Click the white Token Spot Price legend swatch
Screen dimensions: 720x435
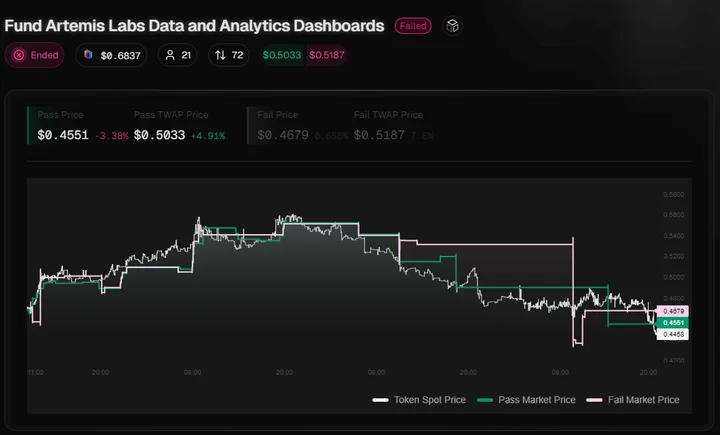click(381, 400)
